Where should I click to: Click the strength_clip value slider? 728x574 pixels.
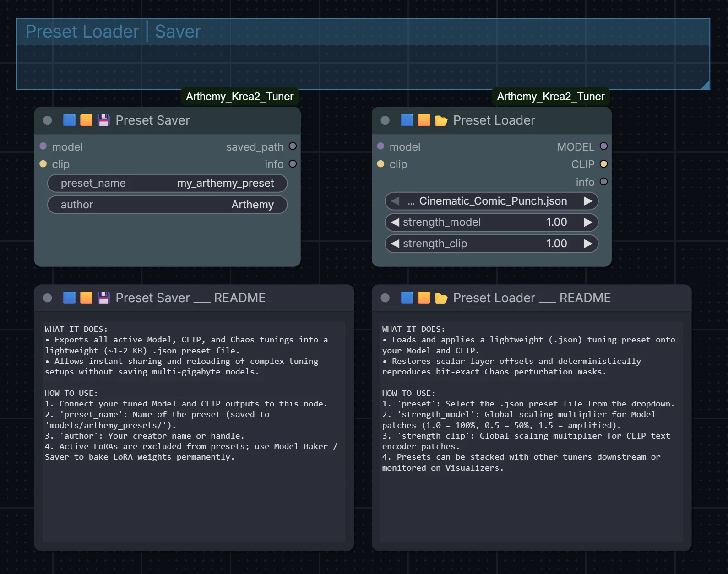[x=492, y=244]
